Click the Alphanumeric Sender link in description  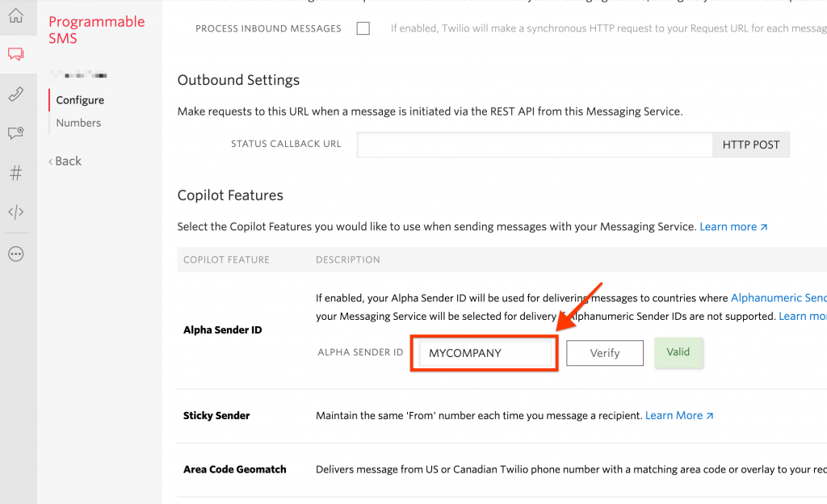pos(778,298)
